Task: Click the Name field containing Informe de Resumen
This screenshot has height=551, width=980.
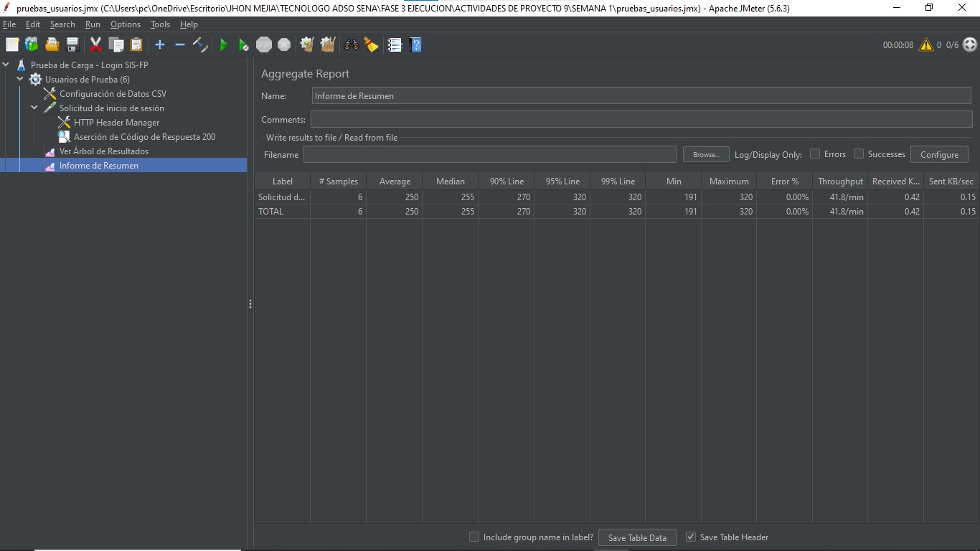Action: click(641, 95)
